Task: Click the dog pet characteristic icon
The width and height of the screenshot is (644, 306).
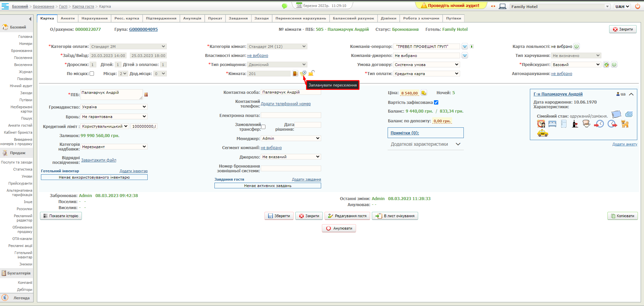Action: pos(625,124)
